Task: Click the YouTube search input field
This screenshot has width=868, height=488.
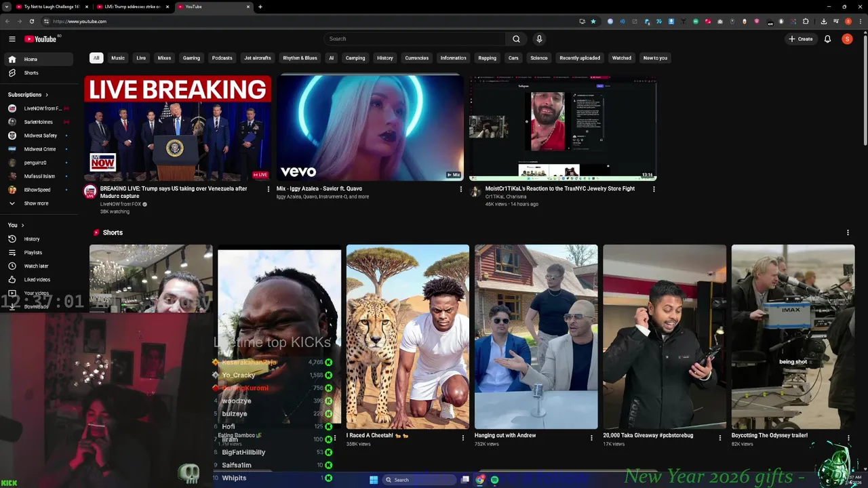Action: [415, 39]
